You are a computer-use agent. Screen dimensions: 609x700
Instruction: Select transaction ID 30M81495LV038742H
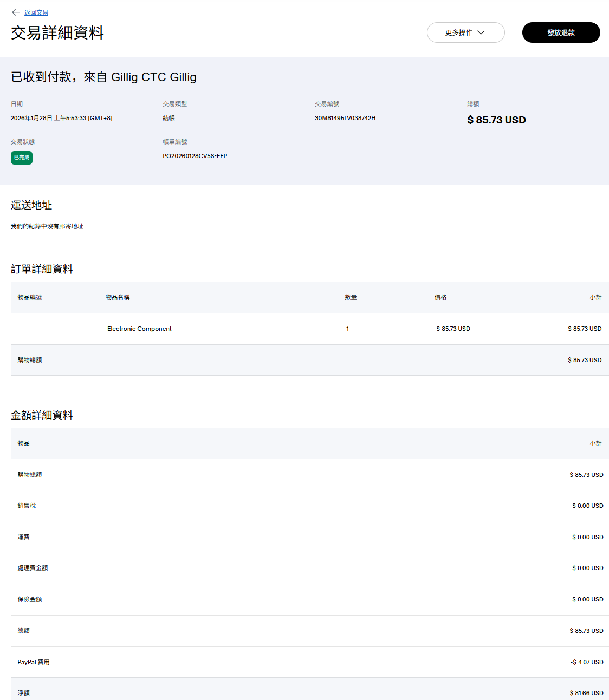345,118
